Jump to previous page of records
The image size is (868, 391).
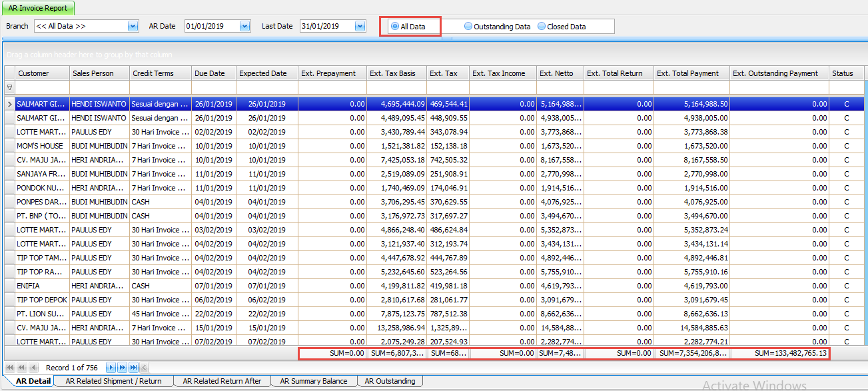tap(21, 368)
